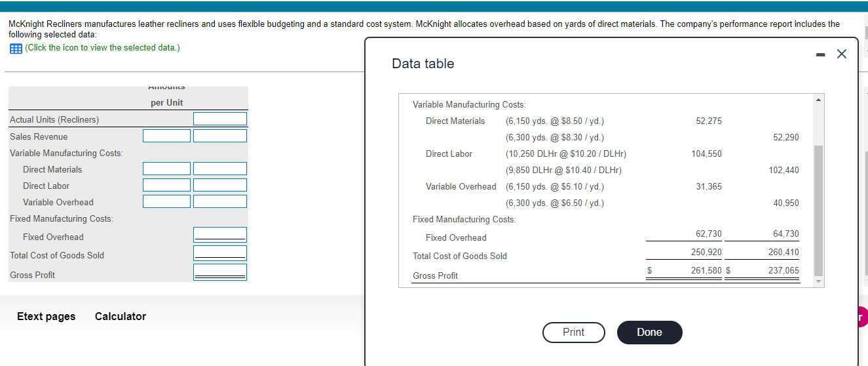Minimize the Data table dialog
Screen dimensions: 868x366
pyautogui.click(x=820, y=54)
